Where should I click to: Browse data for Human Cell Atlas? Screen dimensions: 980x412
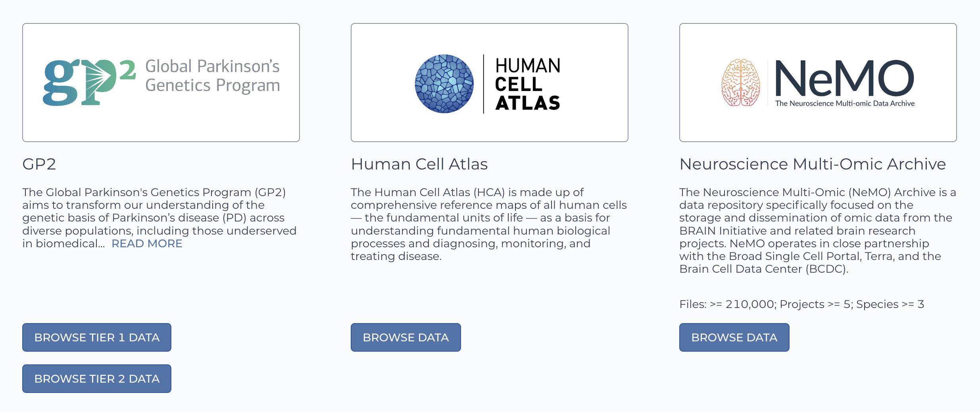(x=405, y=337)
